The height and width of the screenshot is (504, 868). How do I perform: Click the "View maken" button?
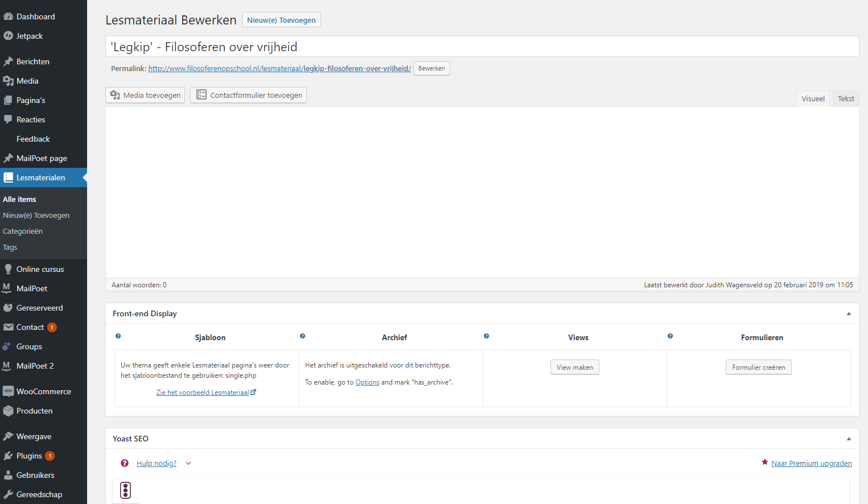(x=574, y=367)
